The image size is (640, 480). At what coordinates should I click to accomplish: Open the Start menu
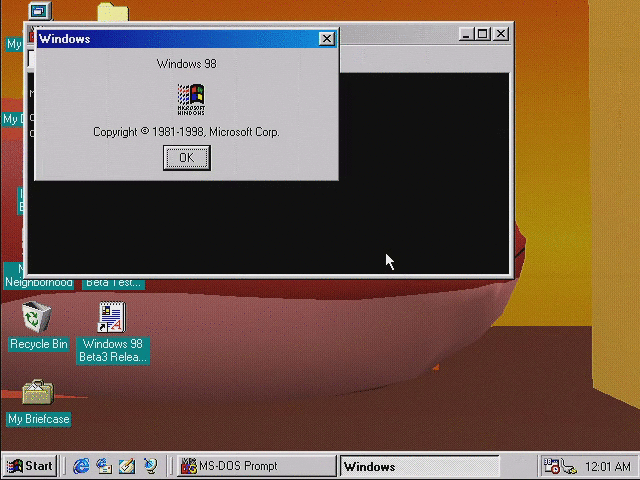[x=30, y=466]
